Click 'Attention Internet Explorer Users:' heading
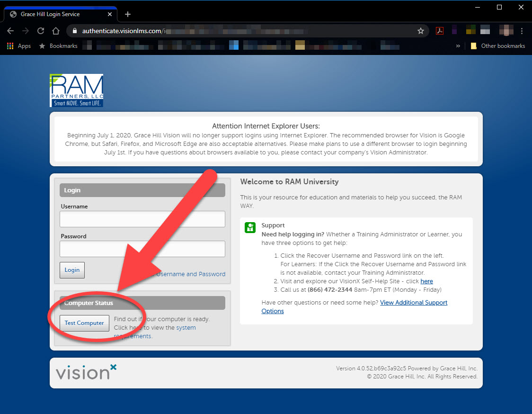This screenshot has width=532, height=414. (x=266, y=126)
